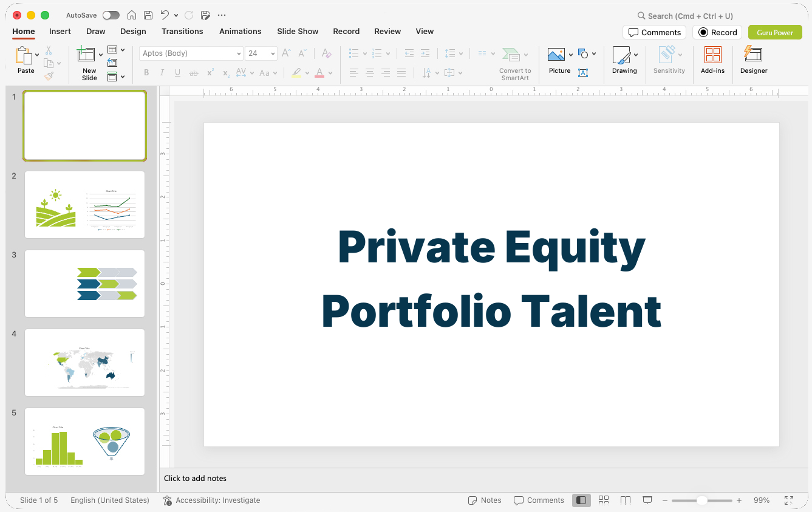The height and width of the screenshot is (512, 812).
Task: Open the bullets list dropdown arrow
Action: point(364,53)
